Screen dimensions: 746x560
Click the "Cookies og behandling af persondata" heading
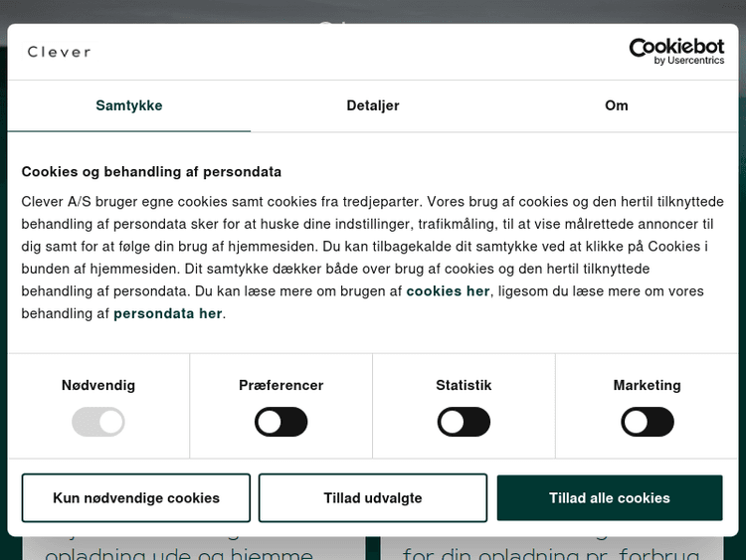151,171
